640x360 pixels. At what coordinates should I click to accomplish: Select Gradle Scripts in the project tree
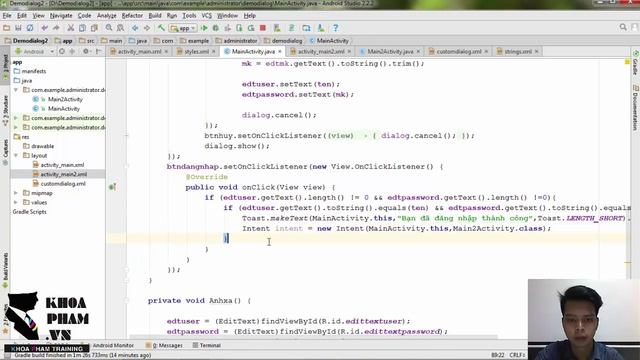point(29,212)
